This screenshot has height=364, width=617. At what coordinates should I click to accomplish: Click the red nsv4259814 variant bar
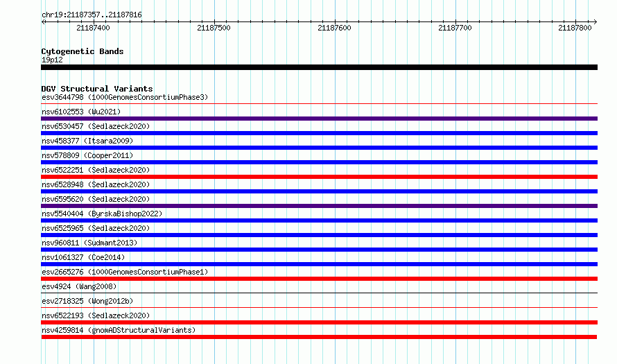319,337
